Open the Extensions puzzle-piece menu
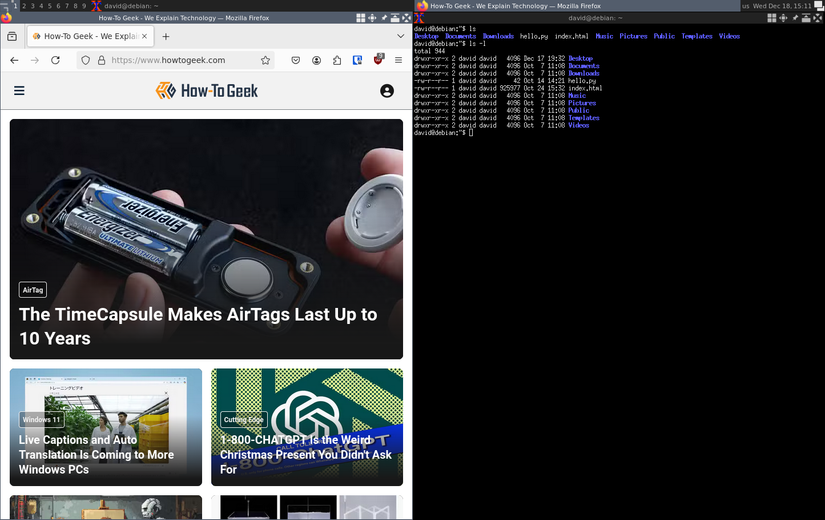 pyautogui.click(x=337, y=60)
